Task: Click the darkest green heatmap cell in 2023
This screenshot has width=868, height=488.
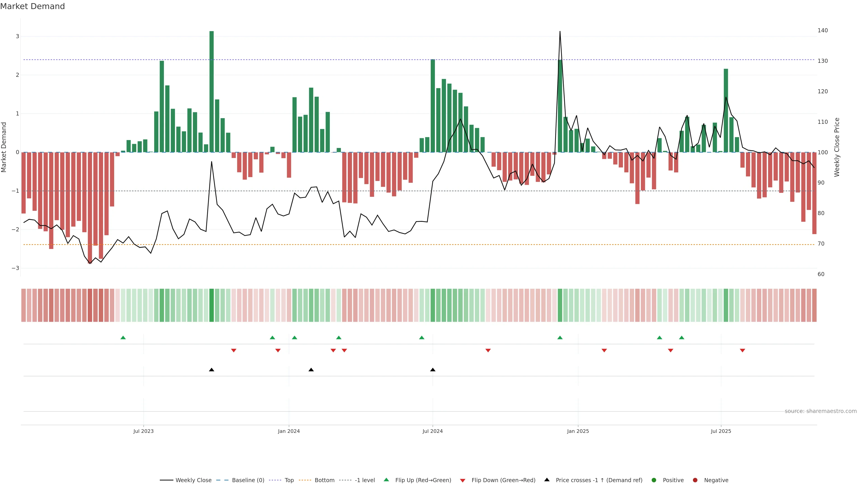Action: pyautogui.click(x=212, y=305)
